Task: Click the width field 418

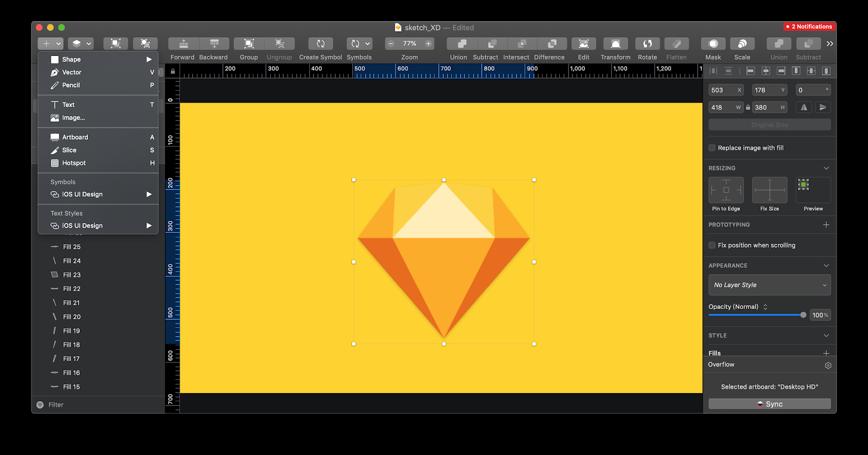Action: point(726,108)
